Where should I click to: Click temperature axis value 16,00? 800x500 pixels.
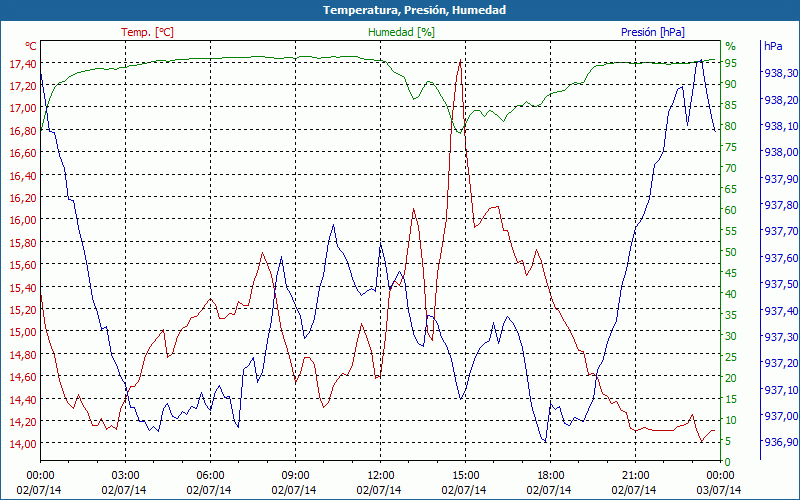23,220
